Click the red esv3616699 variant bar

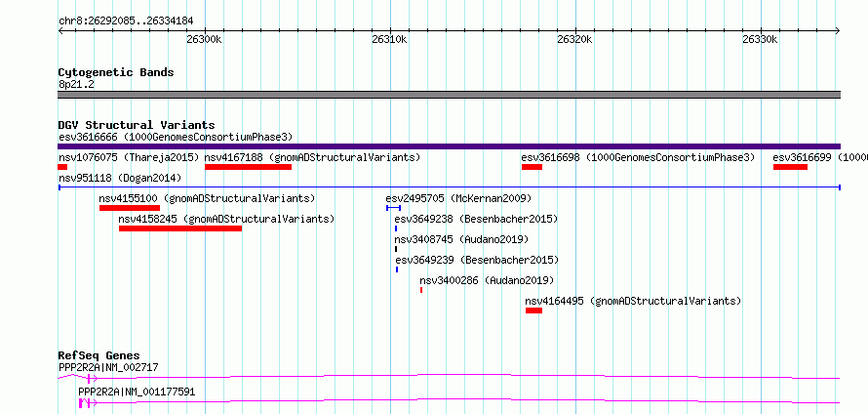point(790,167)
